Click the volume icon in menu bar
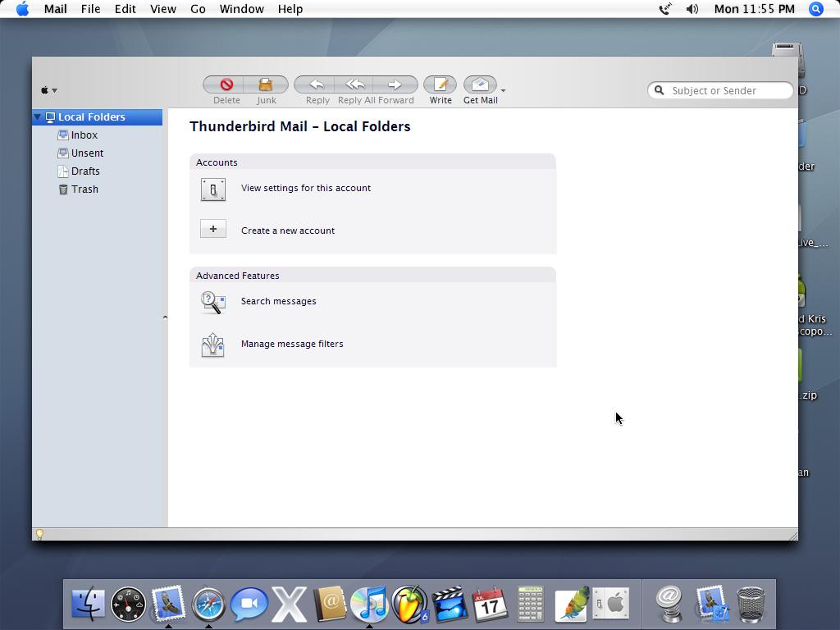 click(x=692, y=9)
